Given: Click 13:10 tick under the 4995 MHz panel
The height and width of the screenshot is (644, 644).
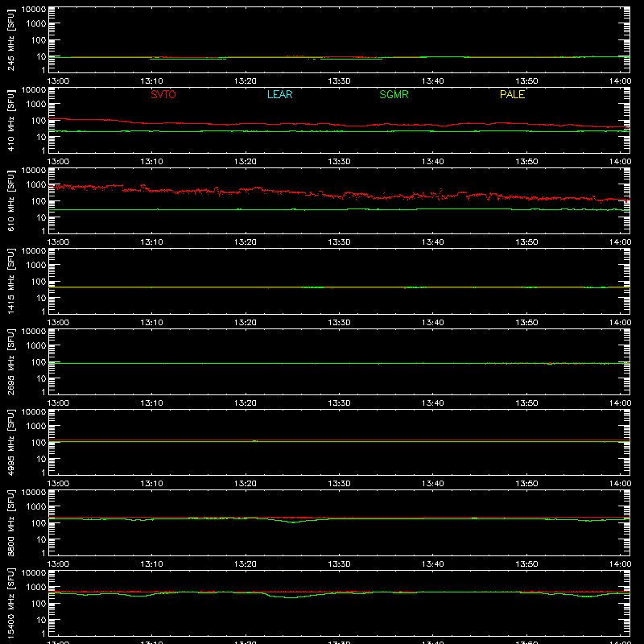Looking at the screenshot, I should point(151,484).
